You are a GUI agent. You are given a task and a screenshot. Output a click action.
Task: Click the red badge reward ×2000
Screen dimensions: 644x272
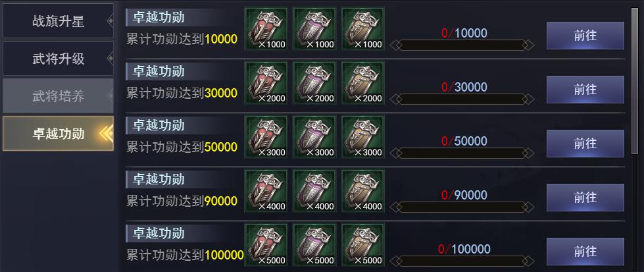[x=266, y=83]
